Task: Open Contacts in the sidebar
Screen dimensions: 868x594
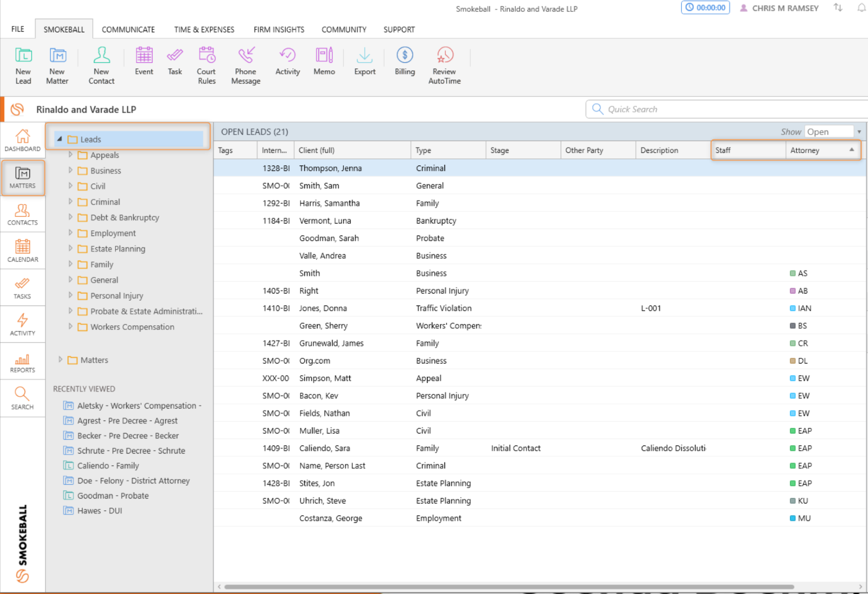Action: coord(23,214)
